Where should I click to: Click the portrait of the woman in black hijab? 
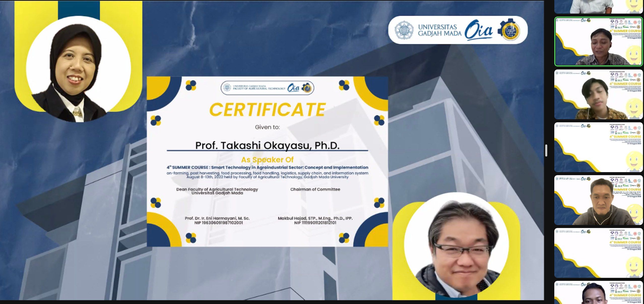pyautogui.click(x=78, y=69)
